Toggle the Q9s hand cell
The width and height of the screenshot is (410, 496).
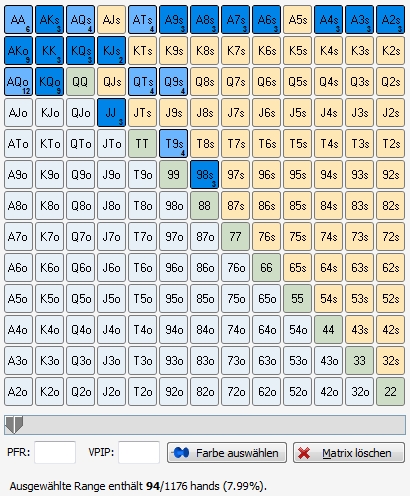(173, 82)
